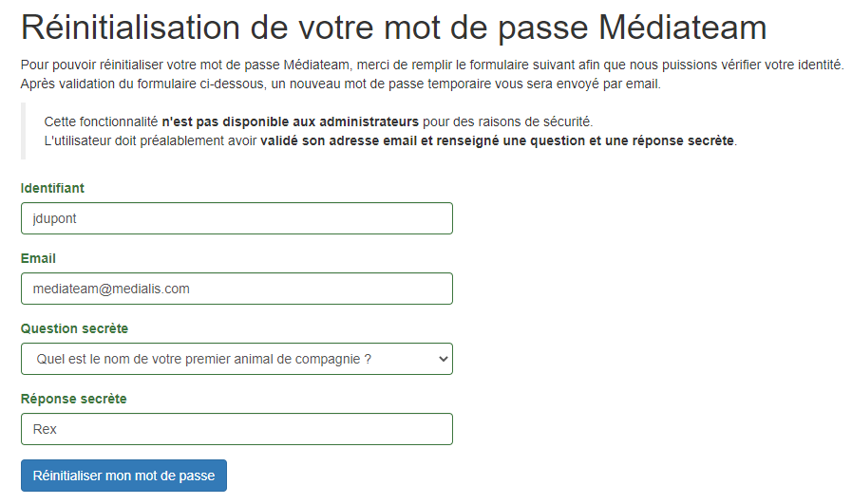Viewport: 852px width, 504px height.
Task: Click the sentence starting Après validation du formulaire
Action: click(x=341, y=84)
